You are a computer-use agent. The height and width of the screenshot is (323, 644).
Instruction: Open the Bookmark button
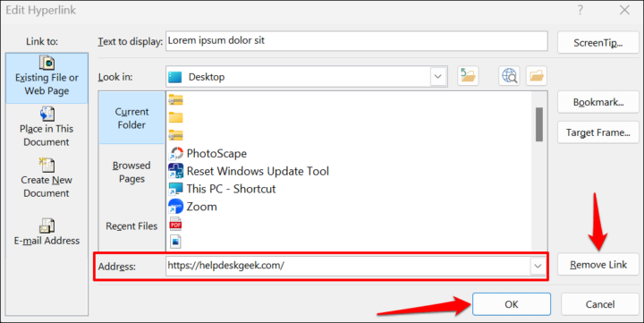[598, 102]
